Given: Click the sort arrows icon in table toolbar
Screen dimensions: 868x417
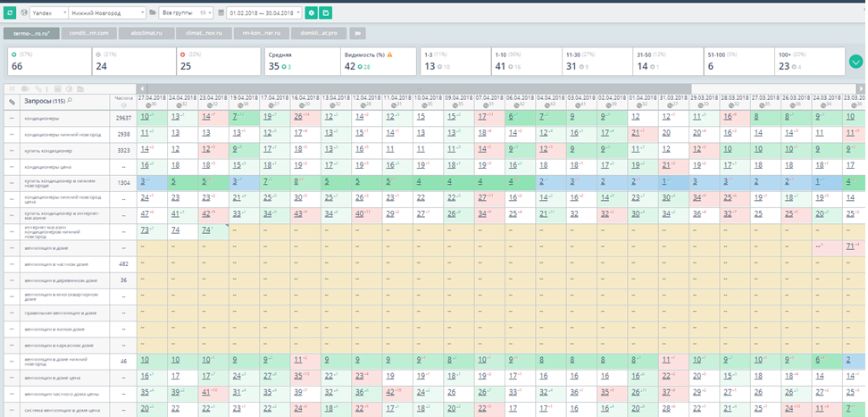Looking at the screenshot, I should [11, 88].
